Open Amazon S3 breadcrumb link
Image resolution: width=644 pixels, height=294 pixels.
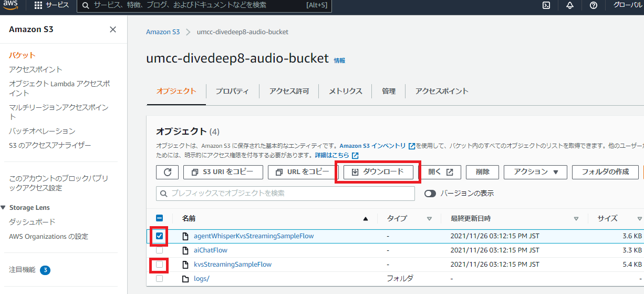[x=163, y=32]
